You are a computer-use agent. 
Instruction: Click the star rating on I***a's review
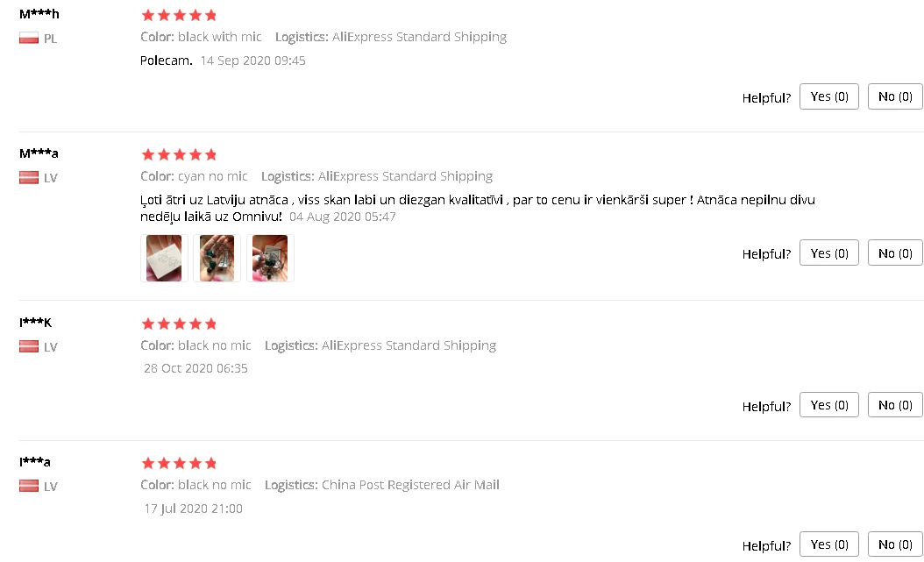tap(179, 464)
